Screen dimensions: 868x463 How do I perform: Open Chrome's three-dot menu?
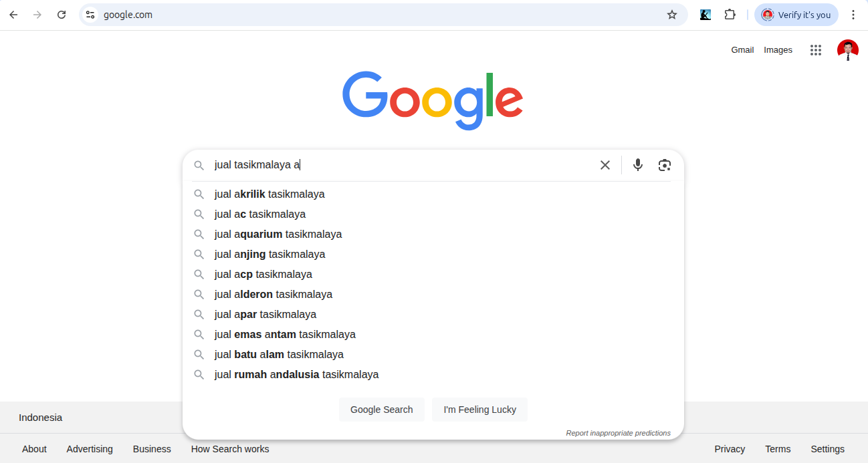853,15
